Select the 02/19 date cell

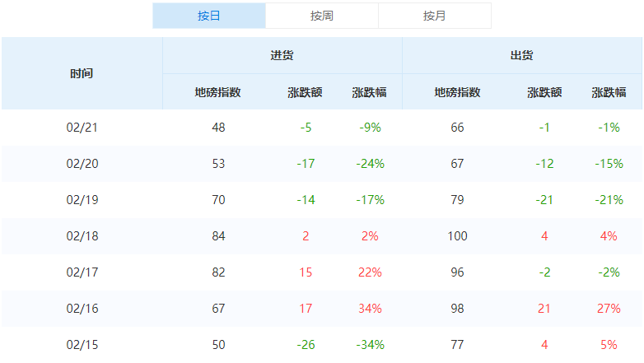click(82, 200)
